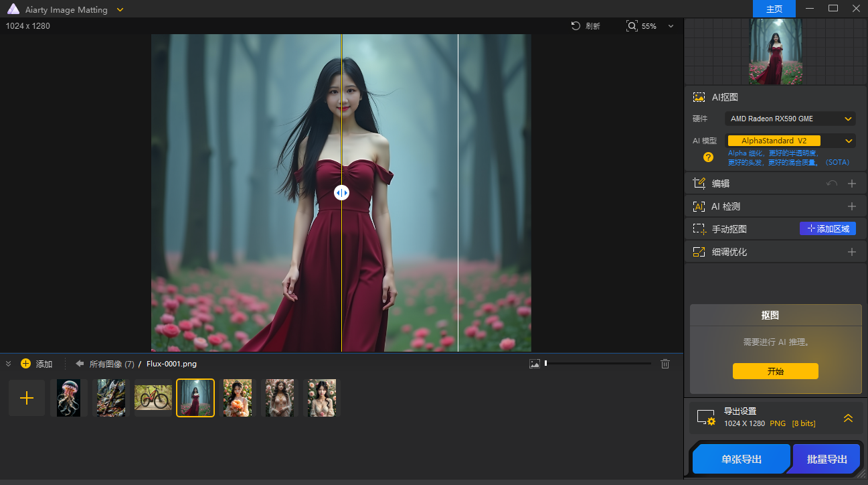
Task: Open the 主页 home tab
Action: (x=774, y=9)
